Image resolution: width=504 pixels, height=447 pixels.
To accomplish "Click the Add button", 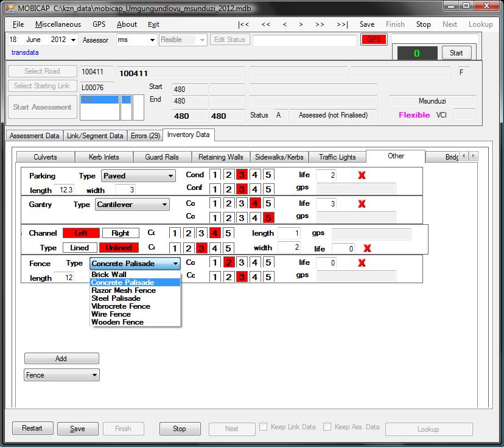I will pos(61,359).
